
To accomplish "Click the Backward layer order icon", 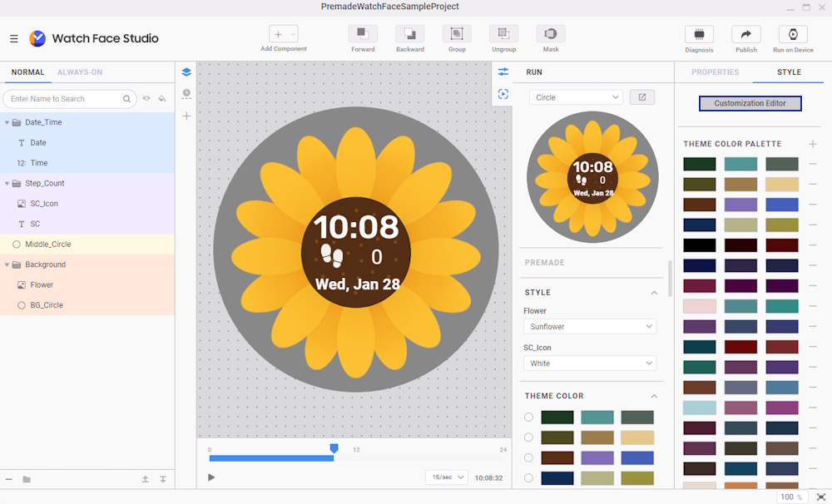I will [x=409, y=34].
